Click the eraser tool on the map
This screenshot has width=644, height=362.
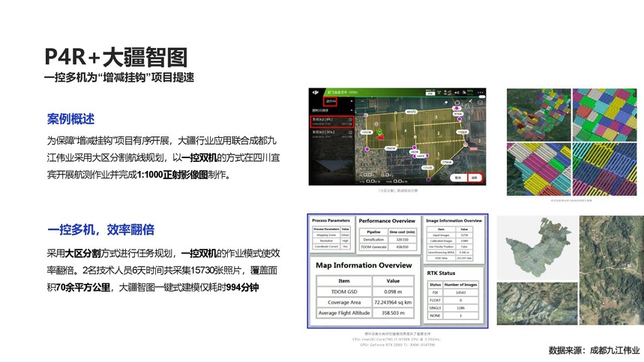click(x=445, y=103)
